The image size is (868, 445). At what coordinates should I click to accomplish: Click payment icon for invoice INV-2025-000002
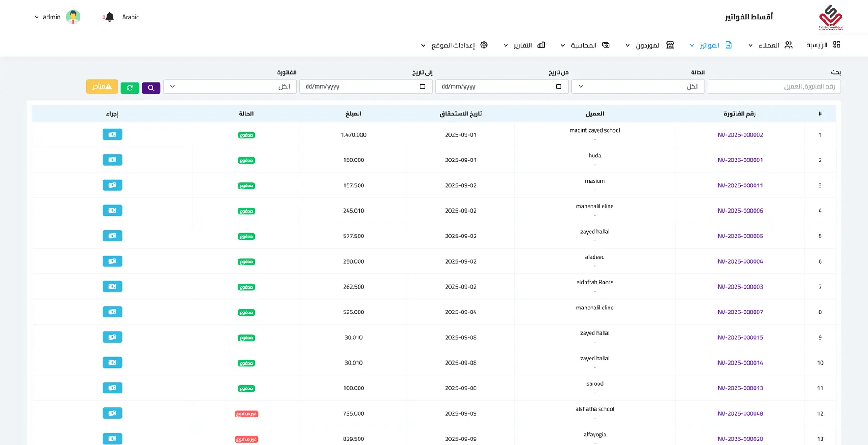click(112, 134)
